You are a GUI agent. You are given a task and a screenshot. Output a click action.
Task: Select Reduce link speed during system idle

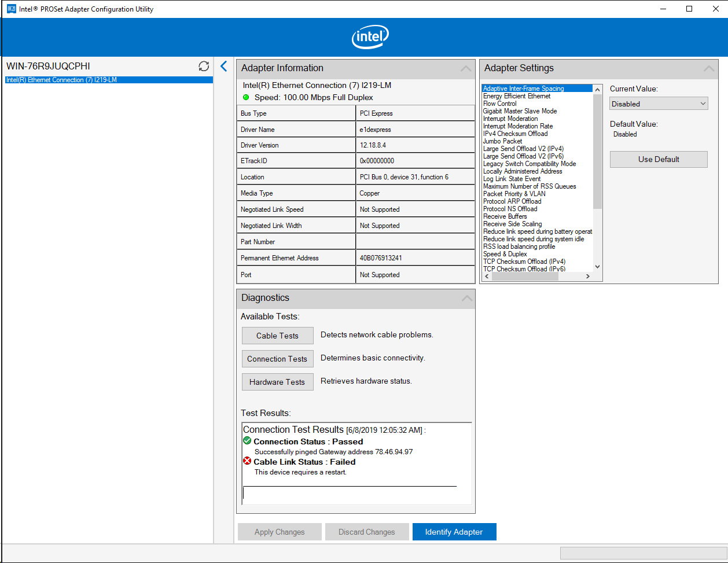537,239
